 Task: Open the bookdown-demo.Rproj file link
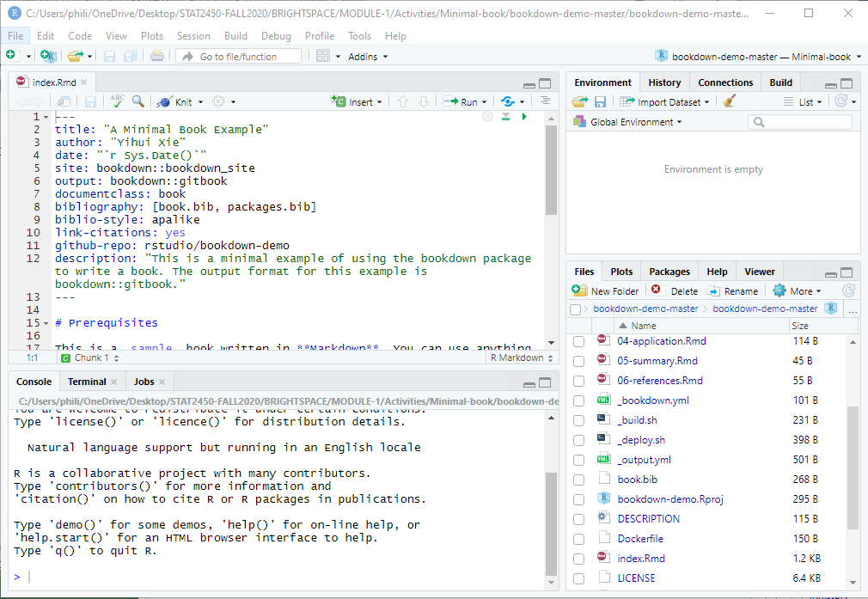pos(670,499)
